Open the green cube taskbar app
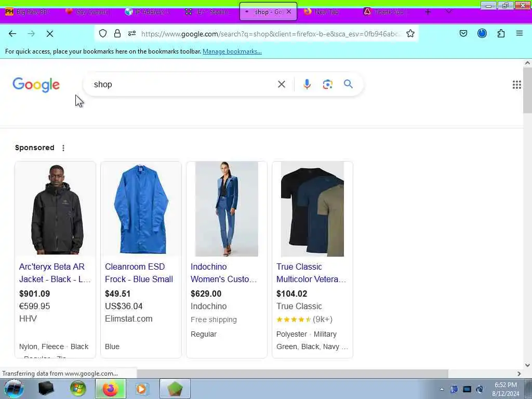This screenshot has height=399, width=532. tap(175, 389)
